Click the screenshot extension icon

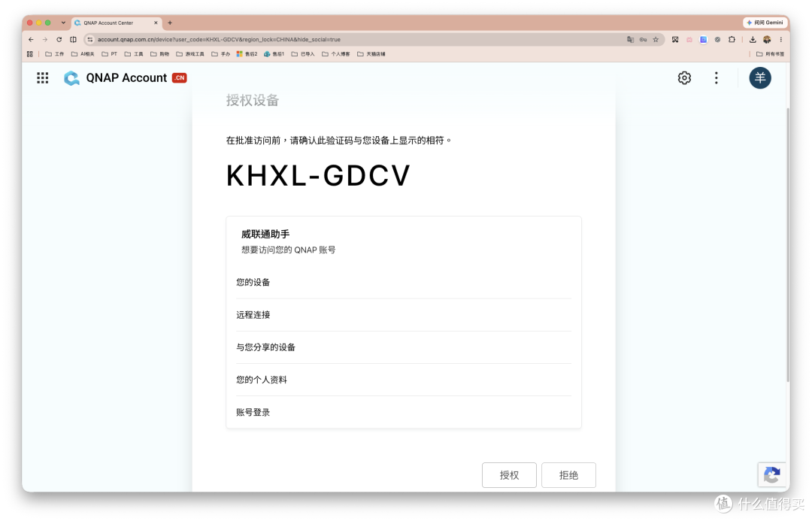(674, 39)
